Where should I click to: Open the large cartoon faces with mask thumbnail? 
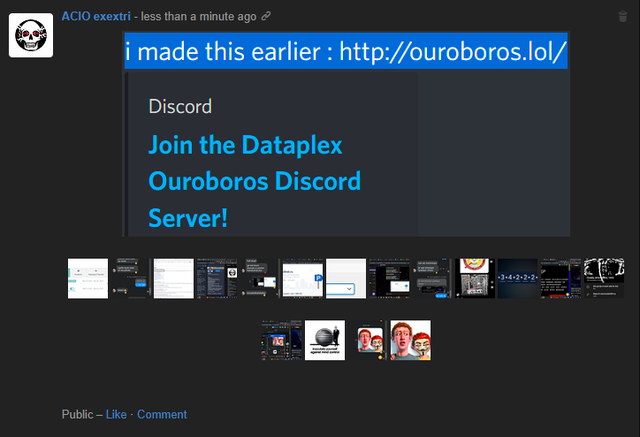(x=411, y=340)
